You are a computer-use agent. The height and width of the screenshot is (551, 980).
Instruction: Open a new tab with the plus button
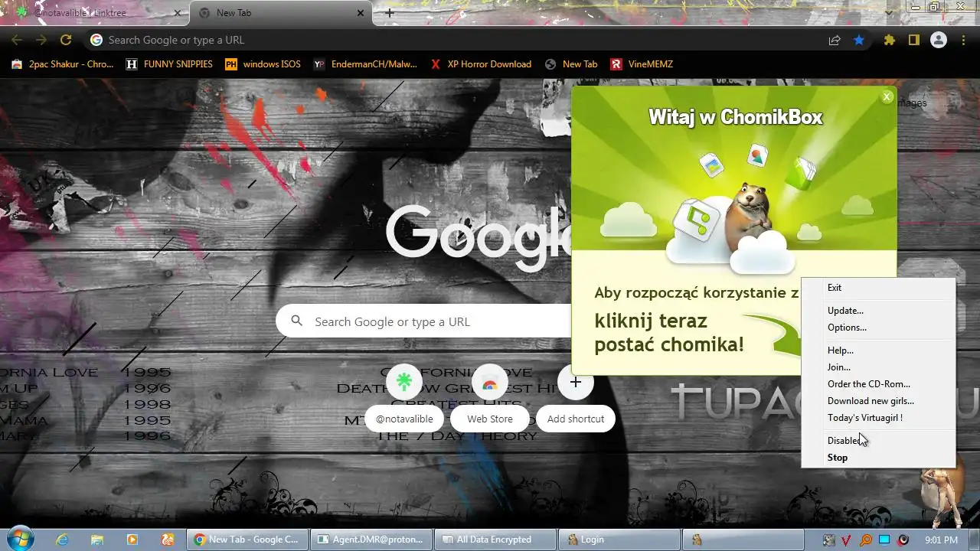click(x=390, y=13)
